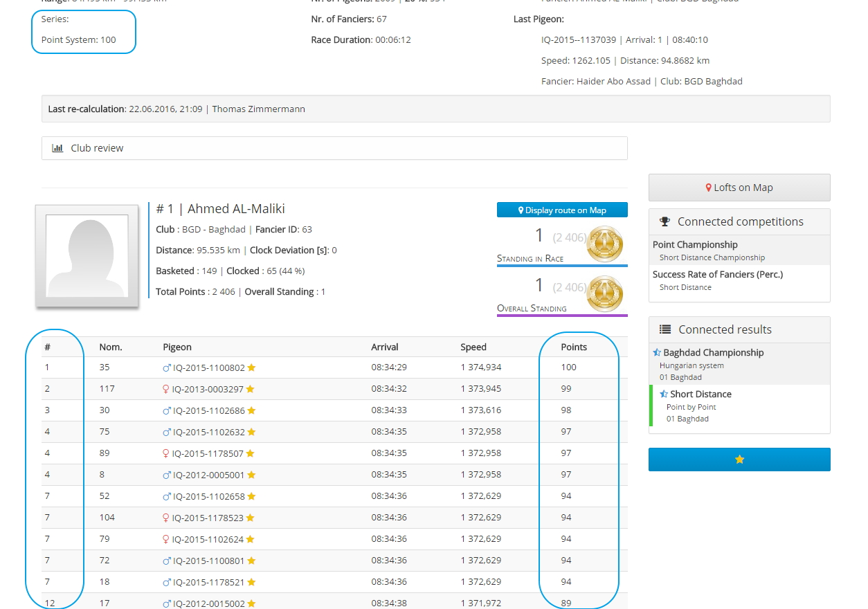Open pigeon IQ-2015-1102686 details
The image size is (868, 609).
(208, 411)
